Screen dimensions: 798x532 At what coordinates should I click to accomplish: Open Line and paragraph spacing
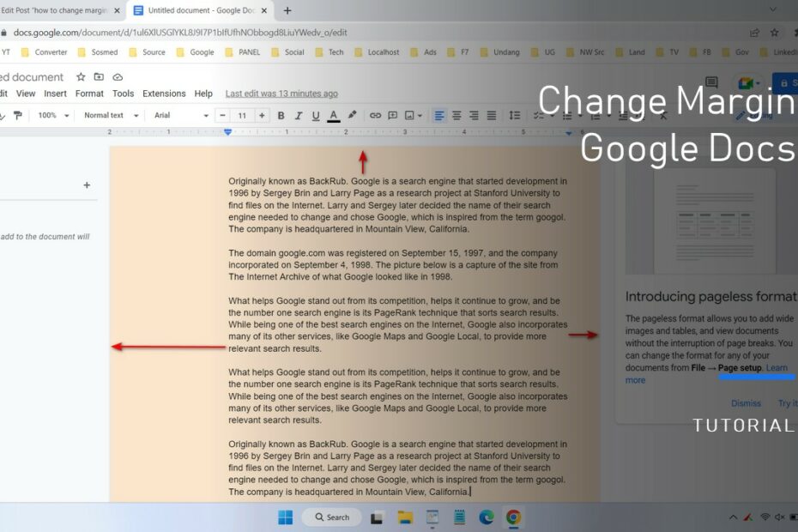[x=515, y=116]
